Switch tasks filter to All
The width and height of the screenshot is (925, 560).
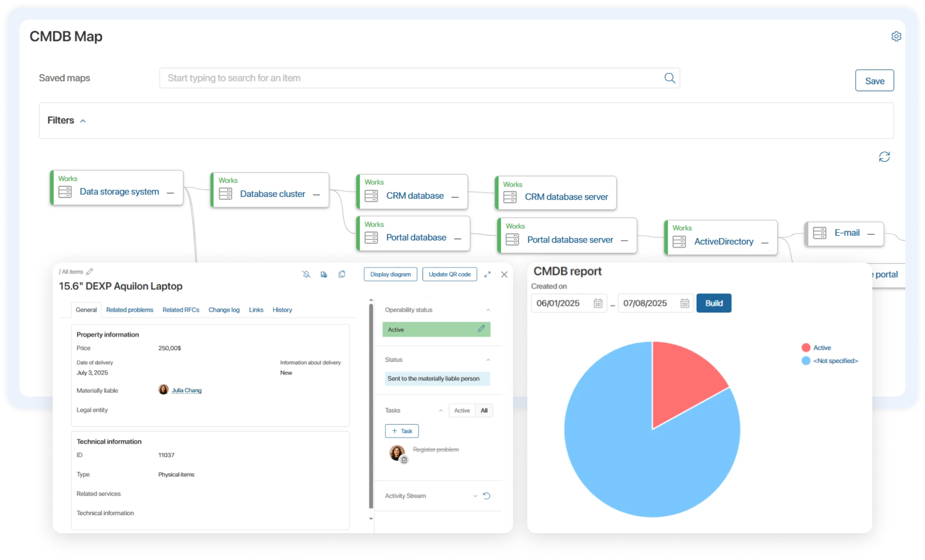point(484,410)
